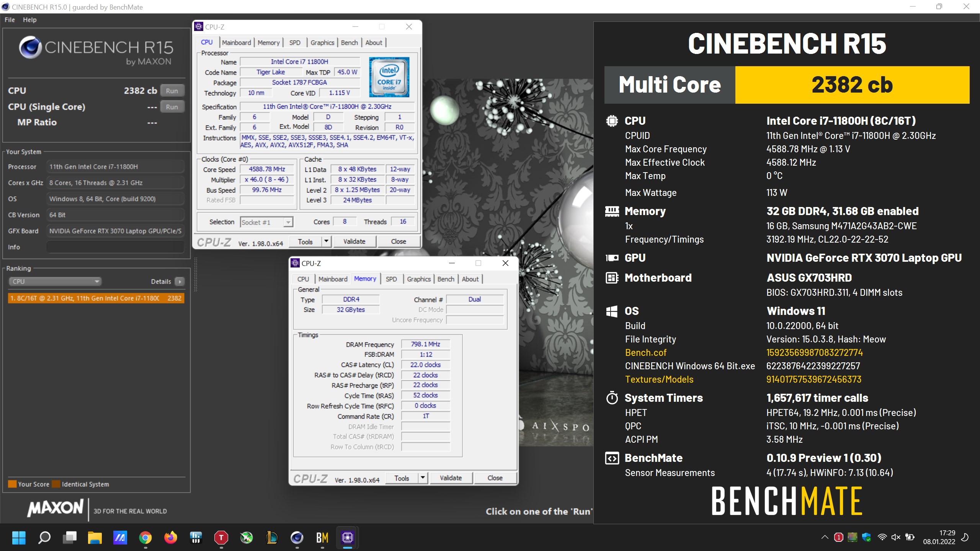
Task: Run the CPU multi-core benchmark
Action: pos(172,91)
